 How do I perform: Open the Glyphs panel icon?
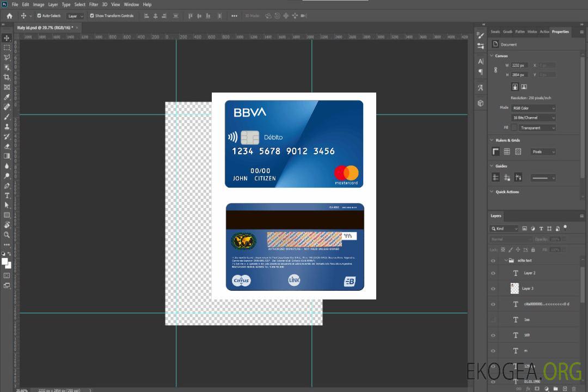(x=480, y=88)
